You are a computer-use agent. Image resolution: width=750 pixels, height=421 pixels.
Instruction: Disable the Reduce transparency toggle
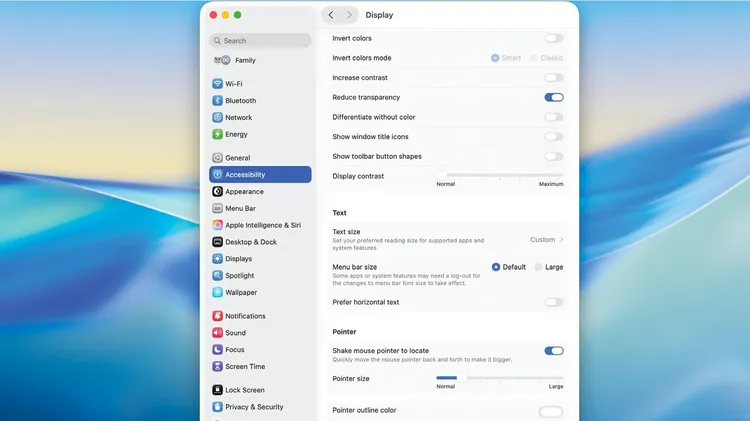(x=553, y=97)
